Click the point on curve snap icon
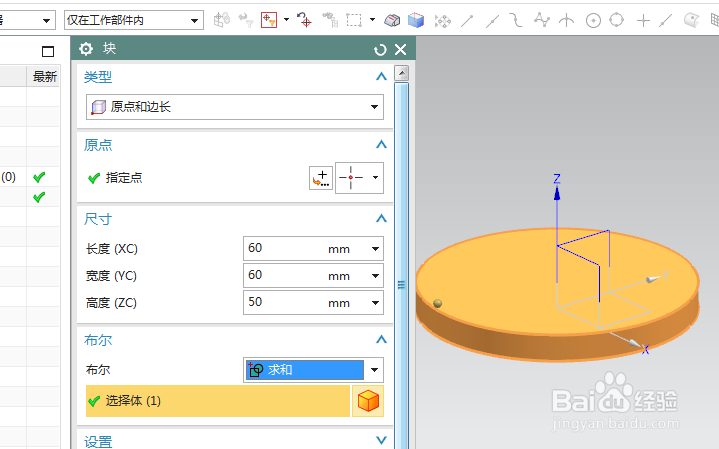Image resolution: width=719 pixels, height=449 pixels. [665, 20]
